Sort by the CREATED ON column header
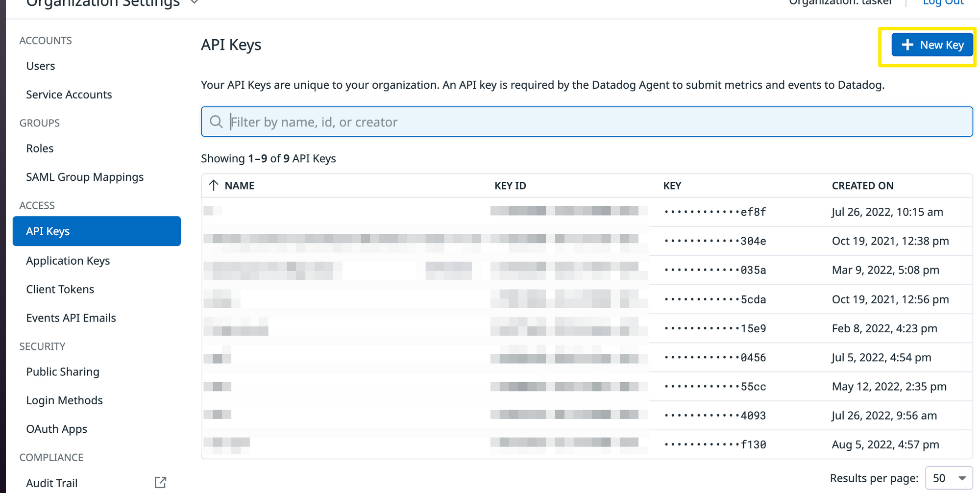The height and width of the screenshot is (493, 980). tap(862, 186)
